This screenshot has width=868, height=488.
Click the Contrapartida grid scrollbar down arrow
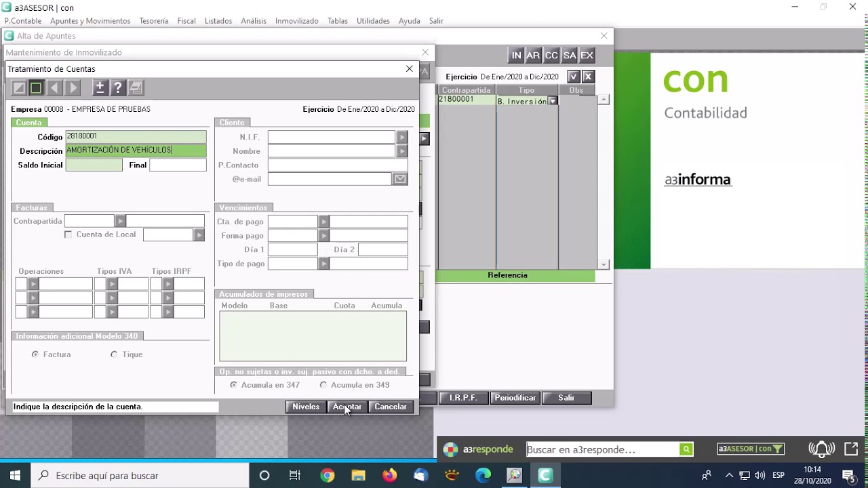tap(604, 264)
